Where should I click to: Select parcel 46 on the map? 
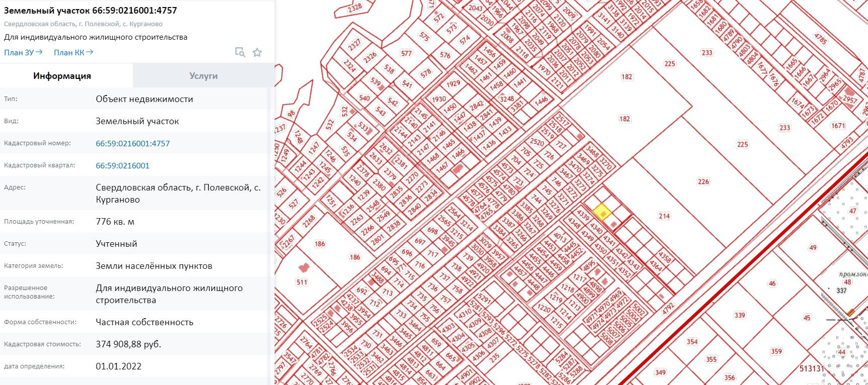[x=772, y=283]
